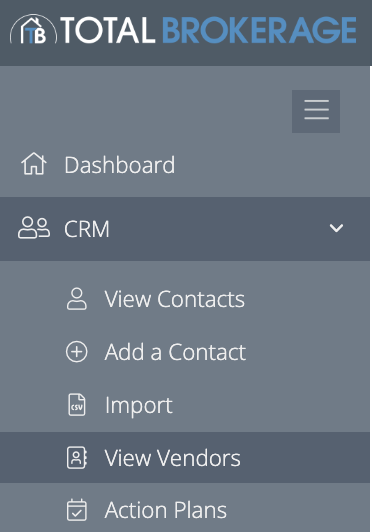Open the Dashboard menu item
Image resolution: width=372 pixels, height=532 pixels.
pos(185,165)
